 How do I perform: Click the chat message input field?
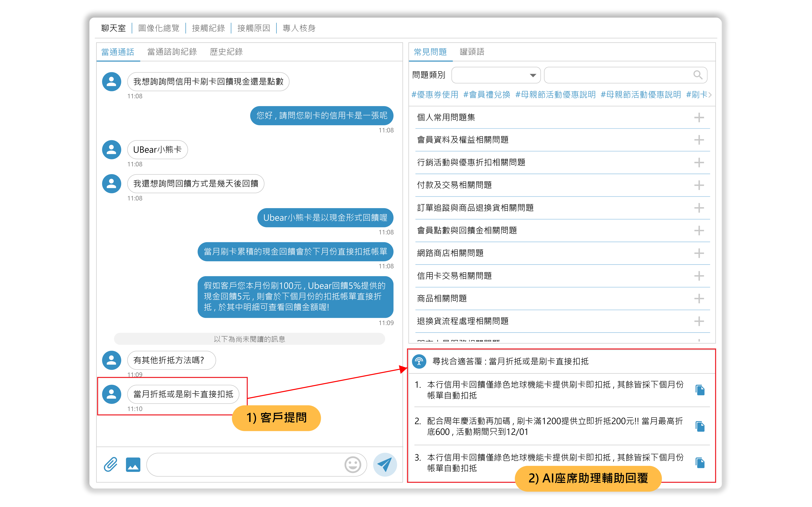click(245, 465)
